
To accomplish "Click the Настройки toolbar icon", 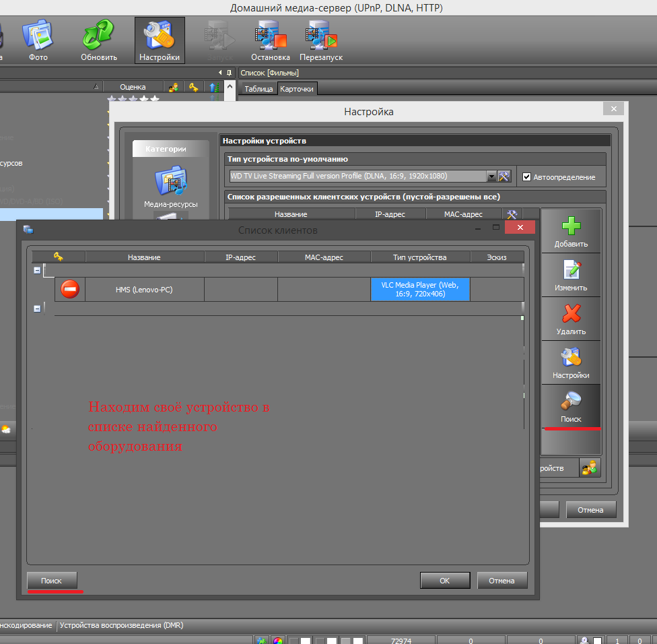I will [x=160, y=40].
